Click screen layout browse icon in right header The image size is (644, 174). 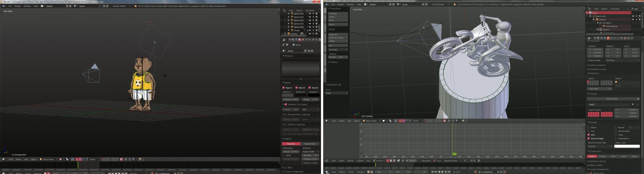coord(365,4)
